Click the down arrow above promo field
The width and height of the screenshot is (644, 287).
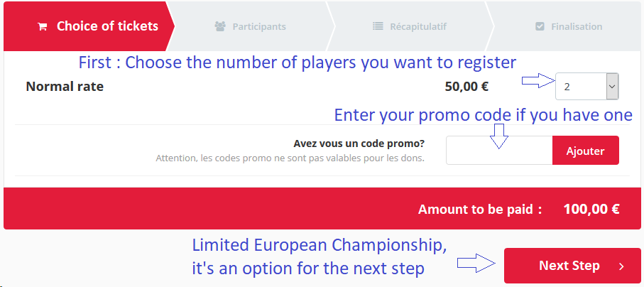click(x=499, y=136)
